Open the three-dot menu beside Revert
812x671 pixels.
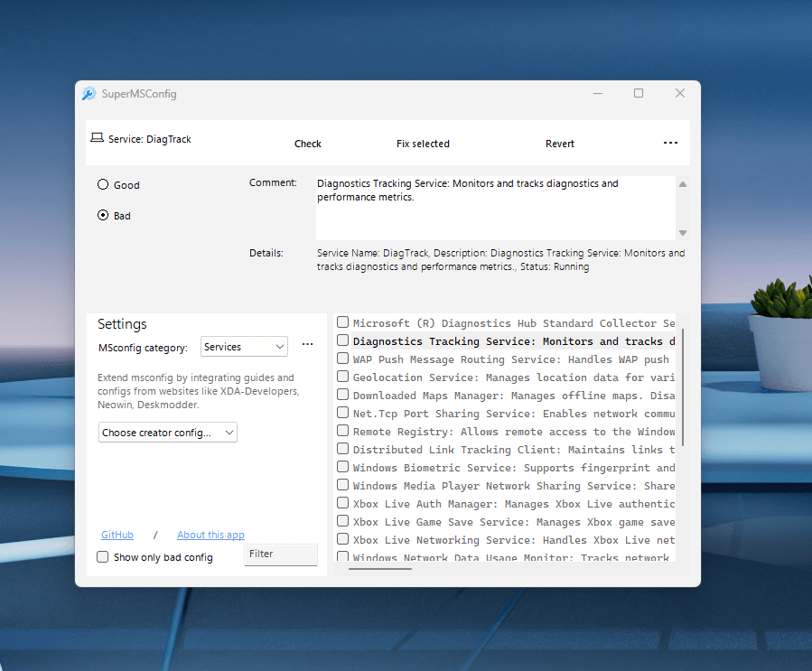670,143
